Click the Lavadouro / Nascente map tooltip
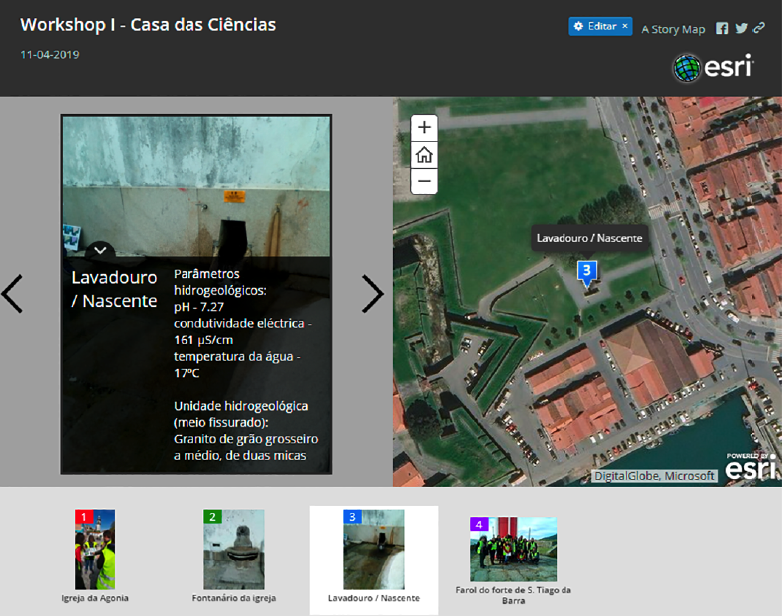This screenshot has height=616, width=782. coord(589,238)
